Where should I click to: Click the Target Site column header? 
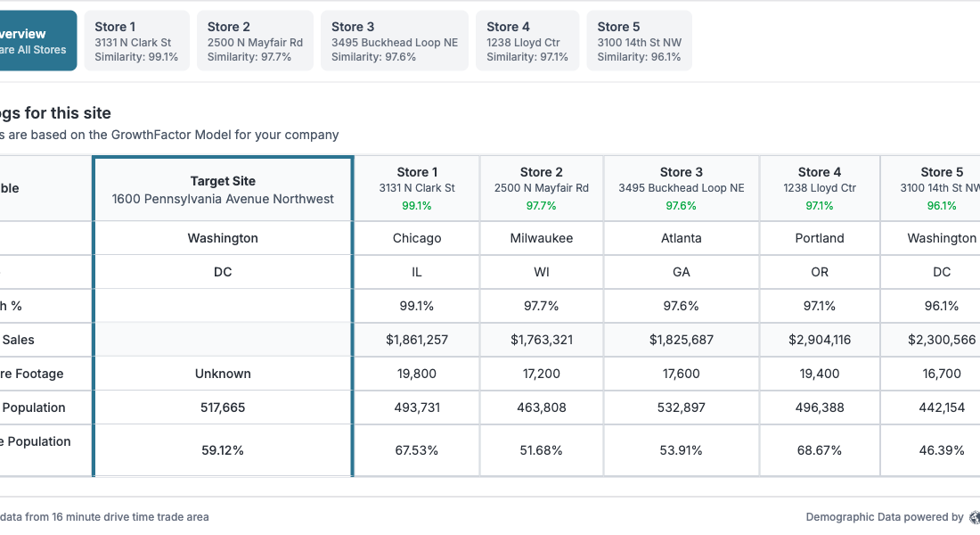223,187
